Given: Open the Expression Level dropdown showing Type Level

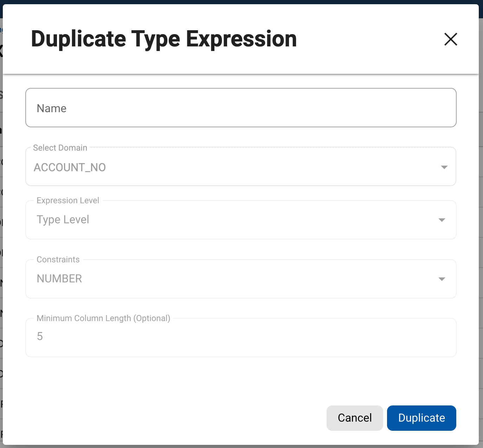Looking at the screenshot, I should point(232,220).
